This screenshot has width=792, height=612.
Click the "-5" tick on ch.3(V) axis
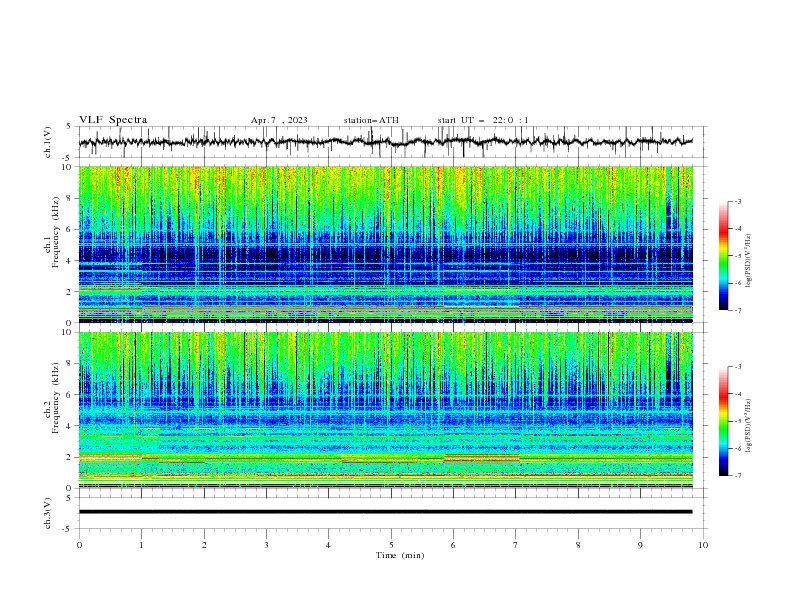[x=68, y=529]
